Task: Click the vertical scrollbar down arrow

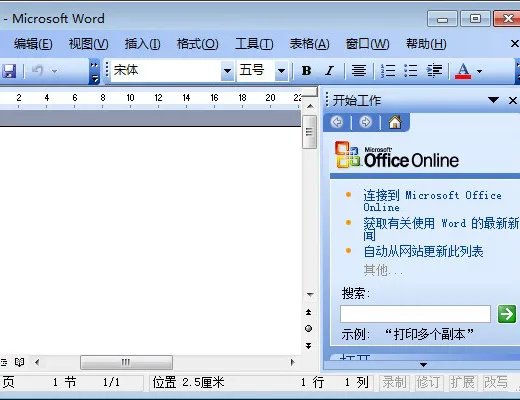Action: (310, 294)
